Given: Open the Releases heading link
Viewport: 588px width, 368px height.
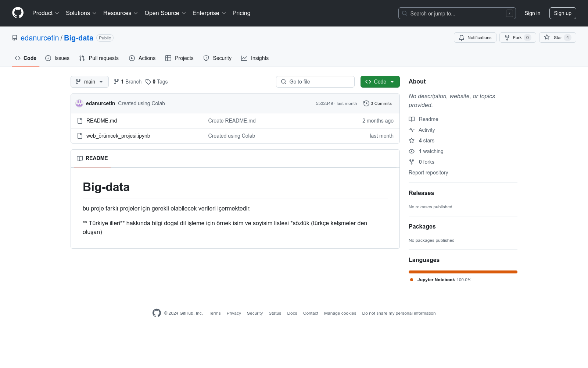Looking at the screenshot, I should [x=421, y=193].
